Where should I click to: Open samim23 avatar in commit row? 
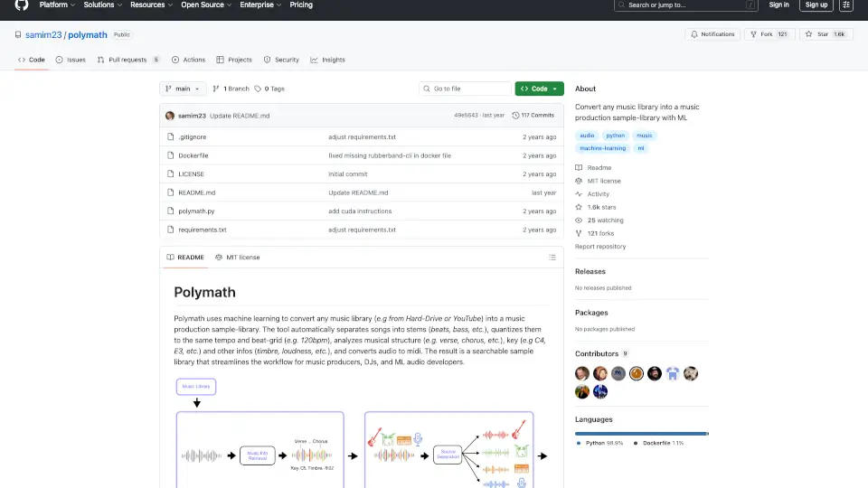170,116
